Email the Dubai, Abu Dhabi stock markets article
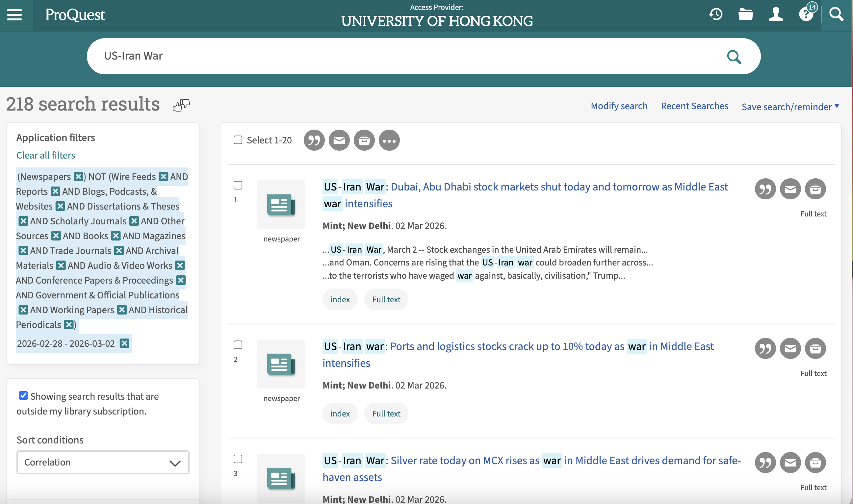The image size is (853, 504). [790, 189]
